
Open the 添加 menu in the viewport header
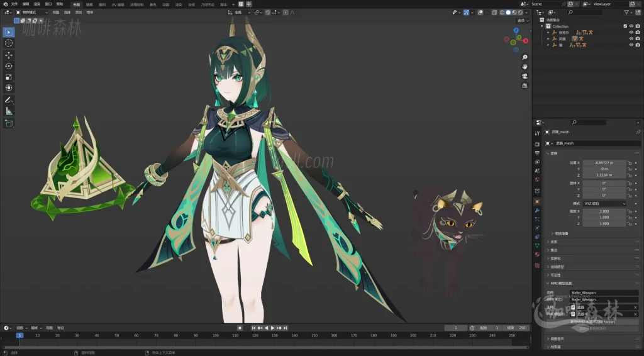pyautogui.click(x=79, y=13)
